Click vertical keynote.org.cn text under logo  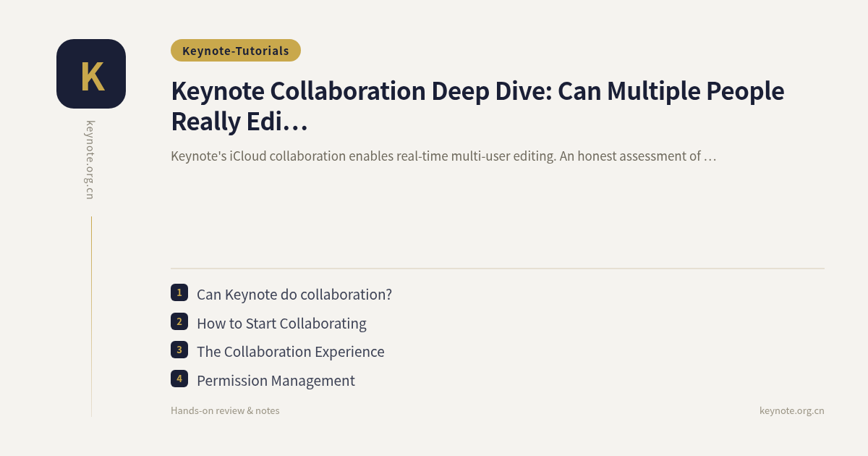(90, 160)
